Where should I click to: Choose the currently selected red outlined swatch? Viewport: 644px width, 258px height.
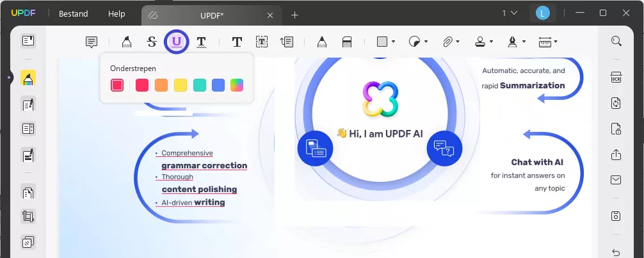[117, 85]
